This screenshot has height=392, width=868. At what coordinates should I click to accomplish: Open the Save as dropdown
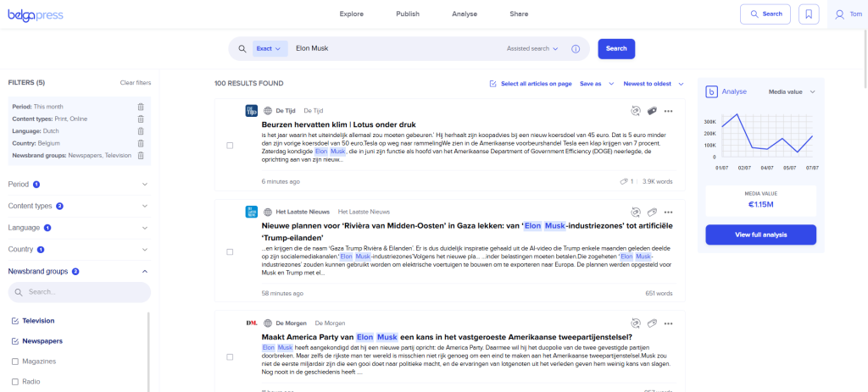pyautogui.click(x=597, y=84)
